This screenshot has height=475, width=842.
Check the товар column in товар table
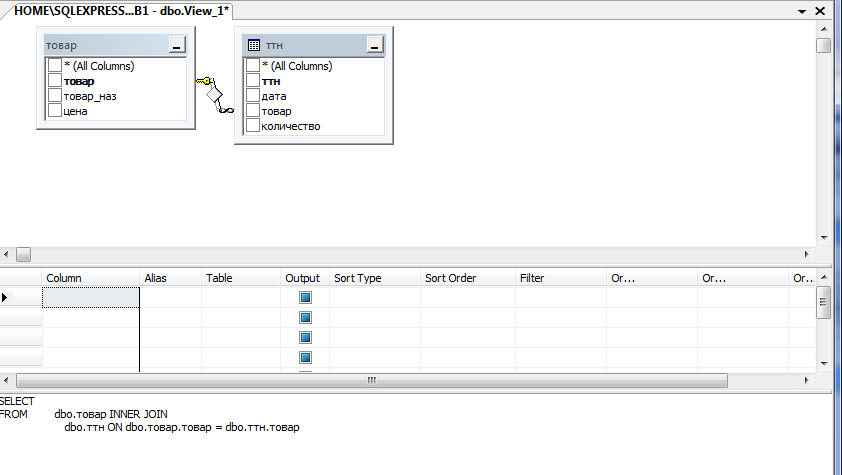[55, 81]
